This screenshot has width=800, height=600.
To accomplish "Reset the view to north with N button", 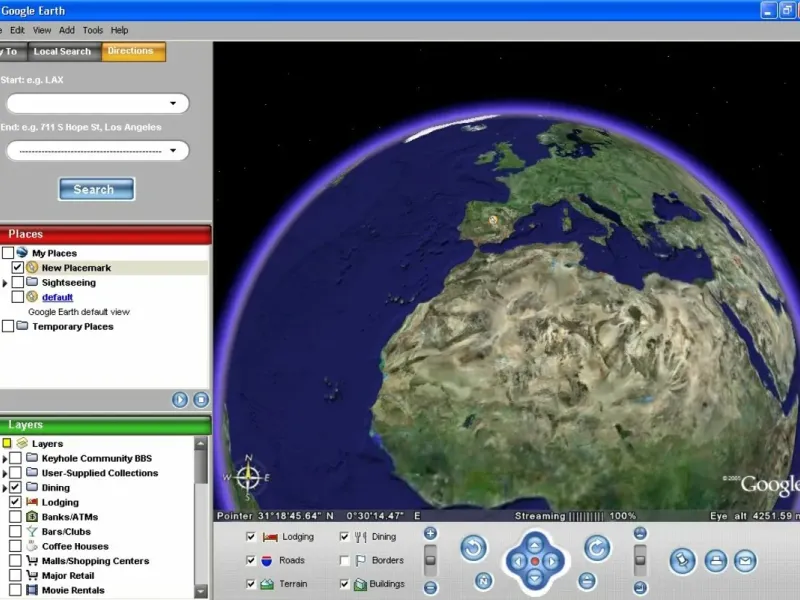I will click(484, 581).
